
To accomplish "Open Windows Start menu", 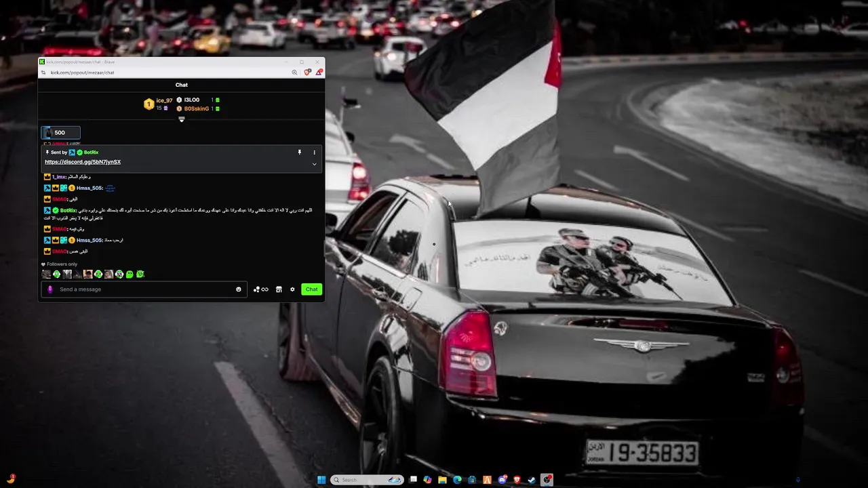I will (x=321, y=480).
